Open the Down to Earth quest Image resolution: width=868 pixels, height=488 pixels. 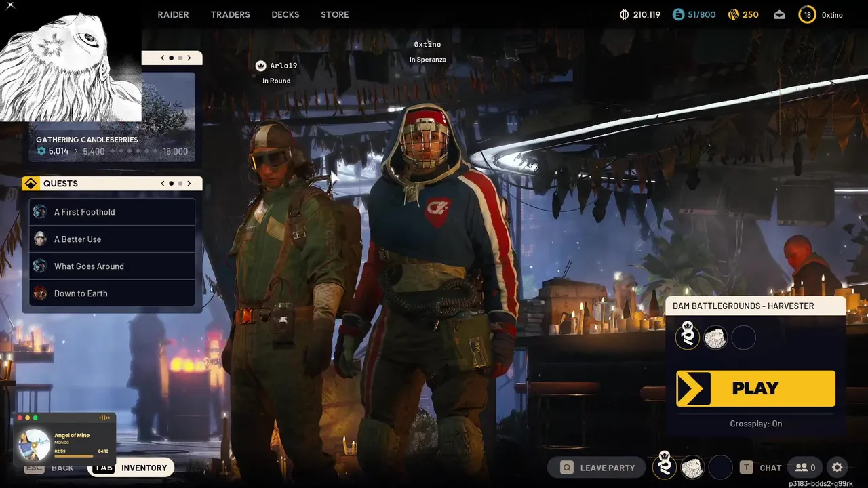point(112,293)
